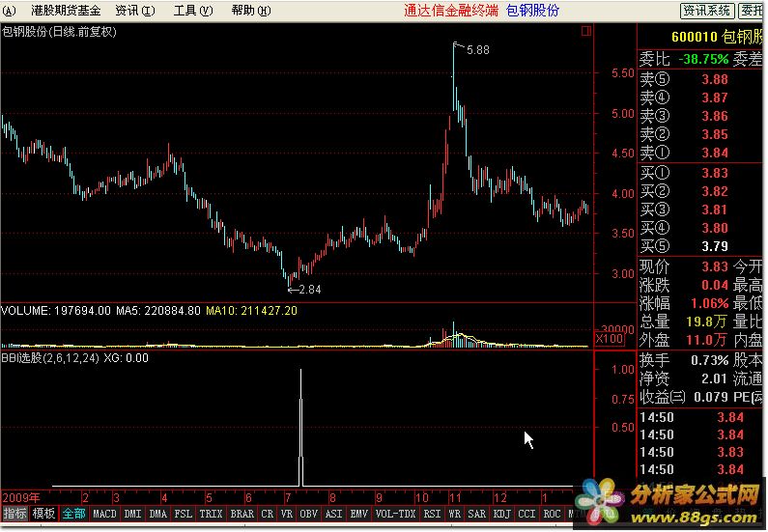Click the 买① price 3.83
Viewport: 768px width, 532px height.
tap(715, 173)
